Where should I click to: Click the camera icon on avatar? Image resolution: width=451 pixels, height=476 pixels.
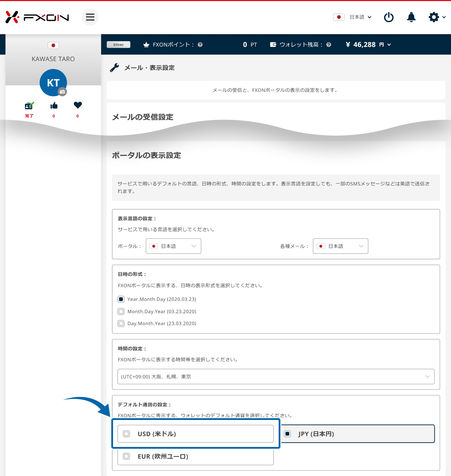(x=62, y=92)
